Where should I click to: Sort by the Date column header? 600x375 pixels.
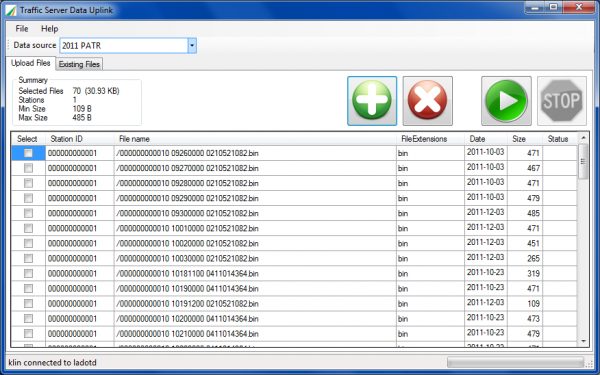(x=486, y=139)
